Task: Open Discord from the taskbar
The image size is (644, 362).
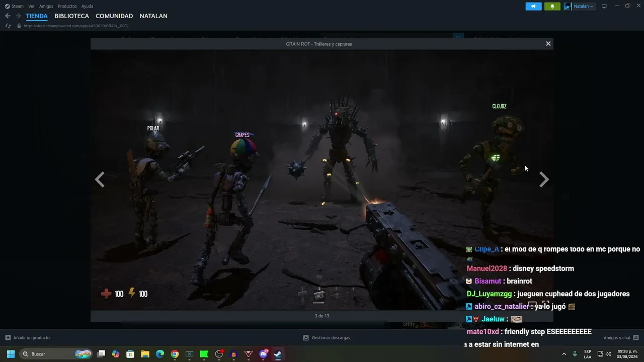Action: point(263,354)
